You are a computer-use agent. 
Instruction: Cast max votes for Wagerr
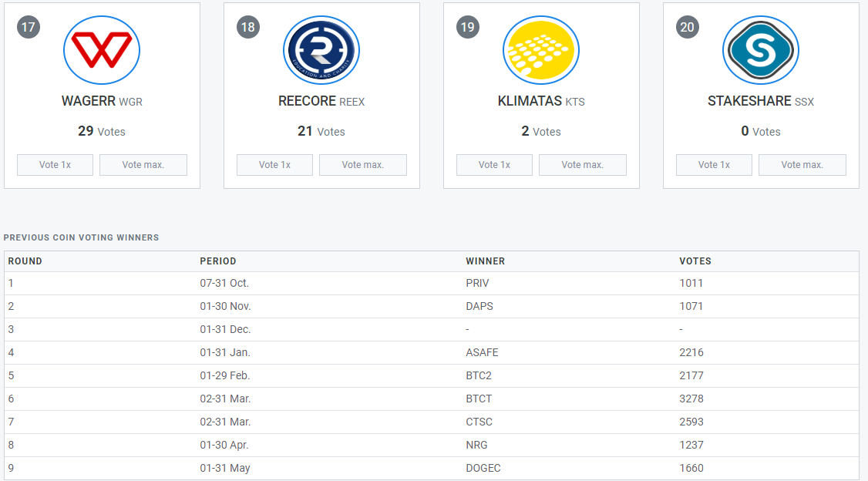click(x=143, y=165)
